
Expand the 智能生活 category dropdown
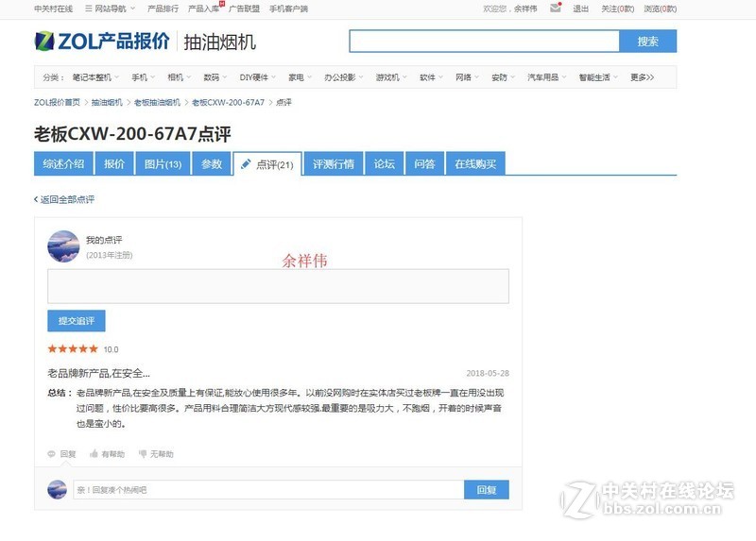[x=598, y=77]
